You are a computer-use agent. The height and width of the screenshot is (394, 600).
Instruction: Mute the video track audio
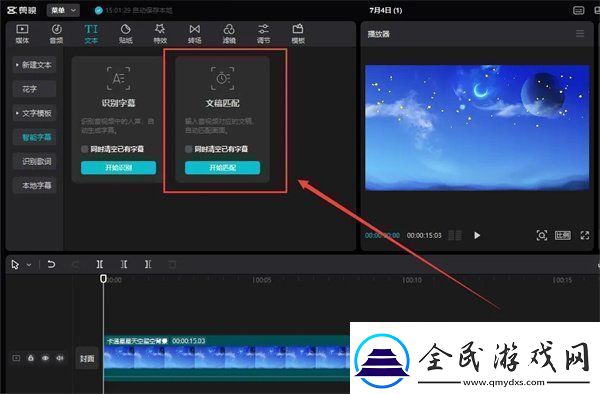point(60,358)
